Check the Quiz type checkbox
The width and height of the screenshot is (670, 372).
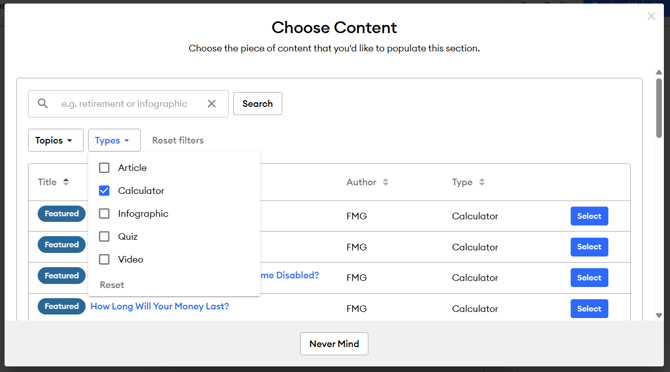[104, 236]
